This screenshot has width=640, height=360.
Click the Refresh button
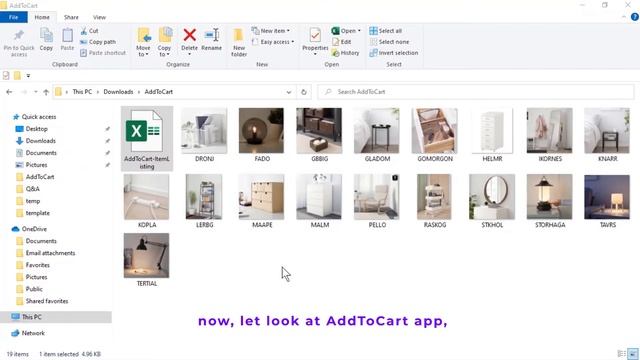pos(304,92)
